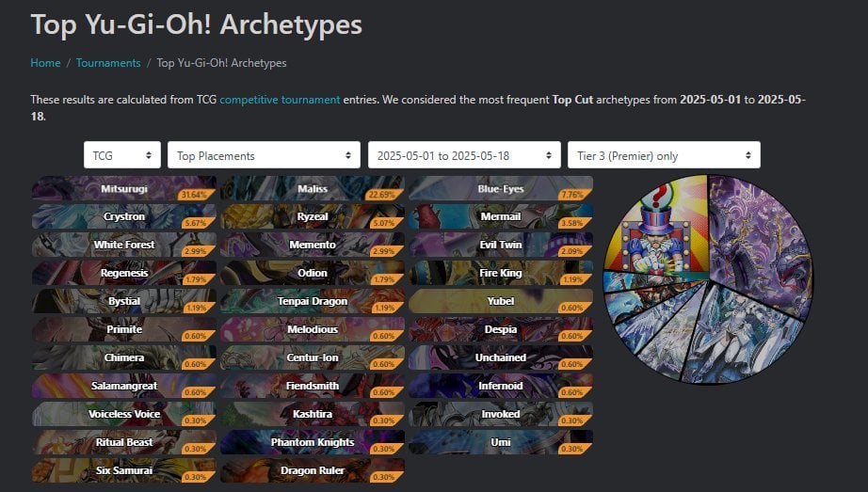Select the Mermail archetype banner
The height and width of the screenshot is (492, 868).
[501, 217]
